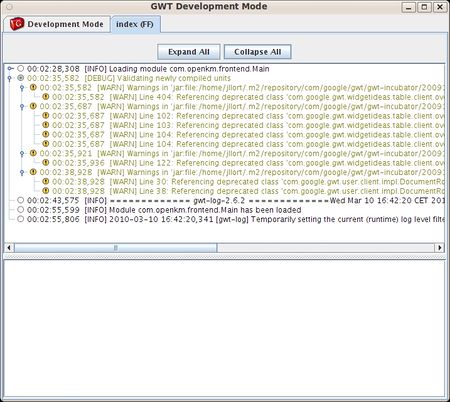The width and height of the screenshot is (450, 402).
Task: Select circle marker for Module has been loaded
Action: point(21,210)
